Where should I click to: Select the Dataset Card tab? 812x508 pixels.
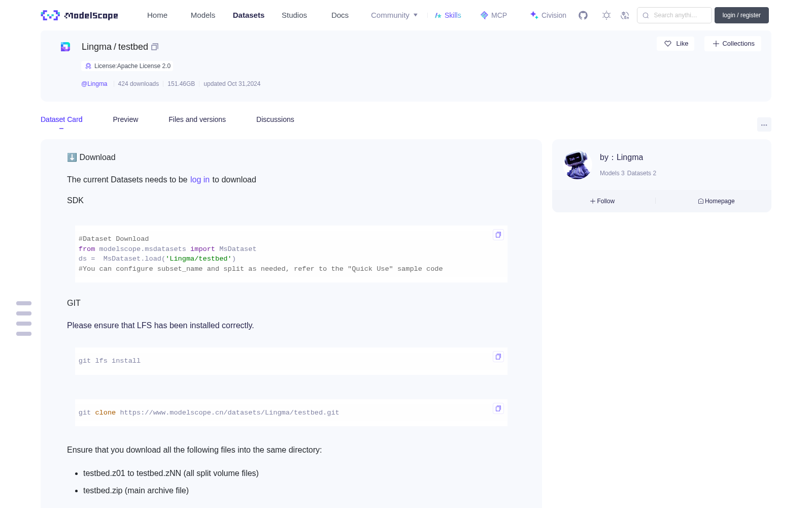click(x=61, y=119)
